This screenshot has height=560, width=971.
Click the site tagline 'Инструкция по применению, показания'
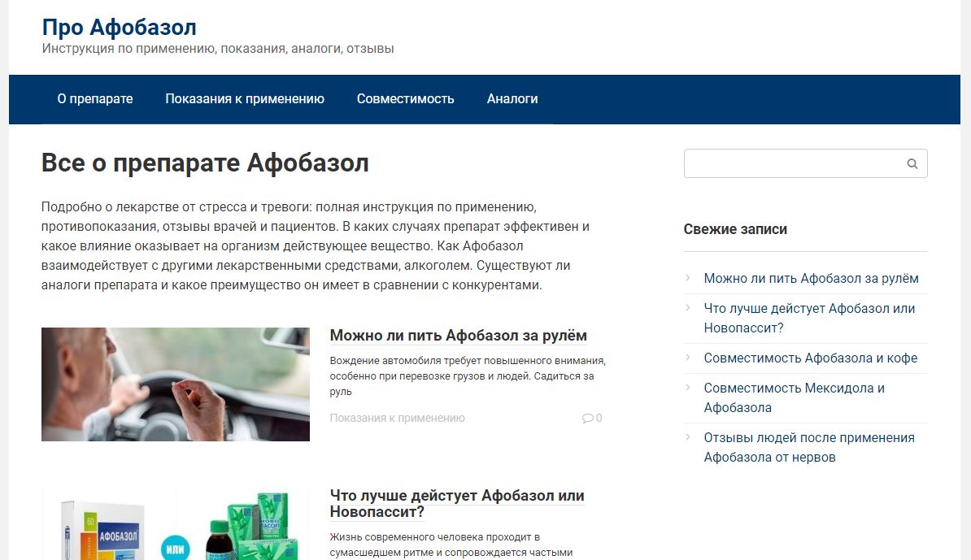pos(218,49)
